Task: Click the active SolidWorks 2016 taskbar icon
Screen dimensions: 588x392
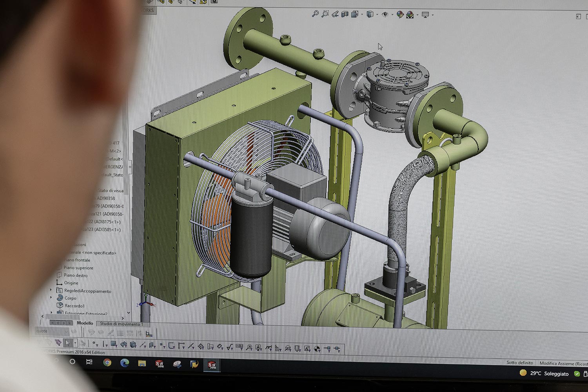Action: [212, 365]
